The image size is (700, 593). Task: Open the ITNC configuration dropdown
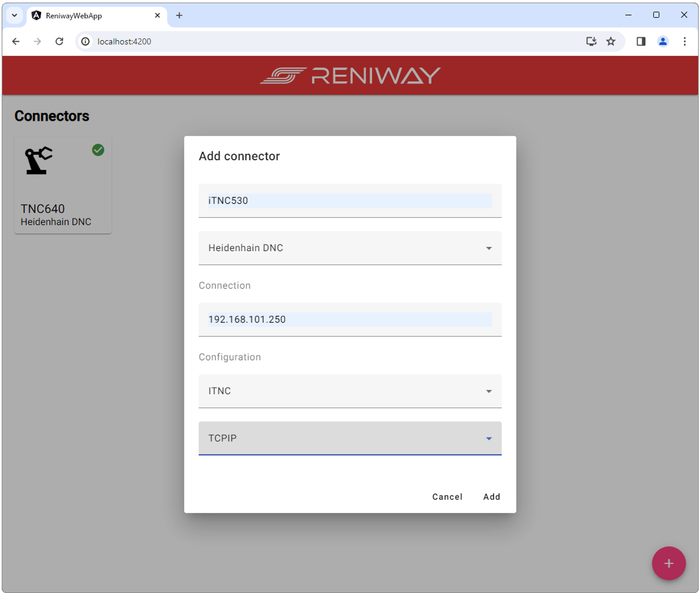click(x=350, y=391)
